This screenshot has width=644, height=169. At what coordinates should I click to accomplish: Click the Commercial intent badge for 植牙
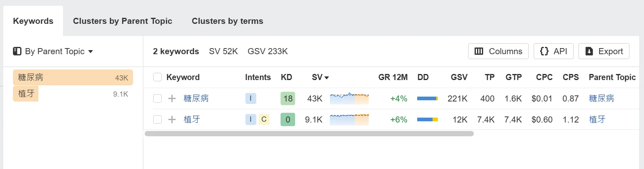264,119
